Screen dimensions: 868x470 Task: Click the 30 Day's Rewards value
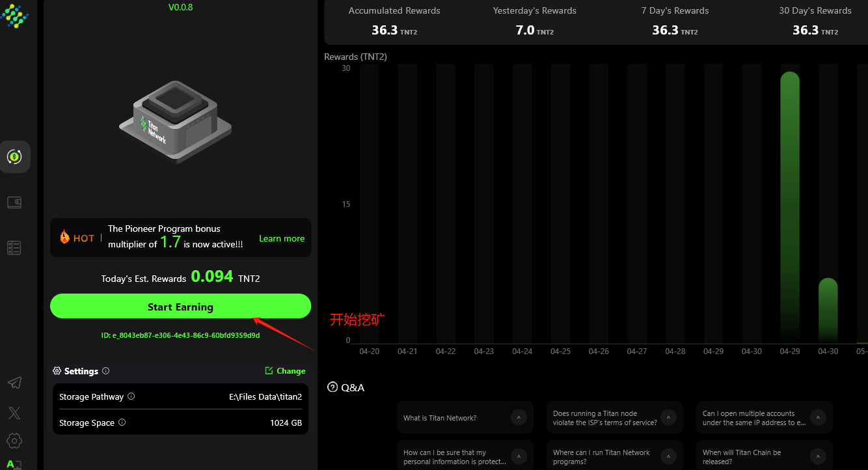point(806,30)
